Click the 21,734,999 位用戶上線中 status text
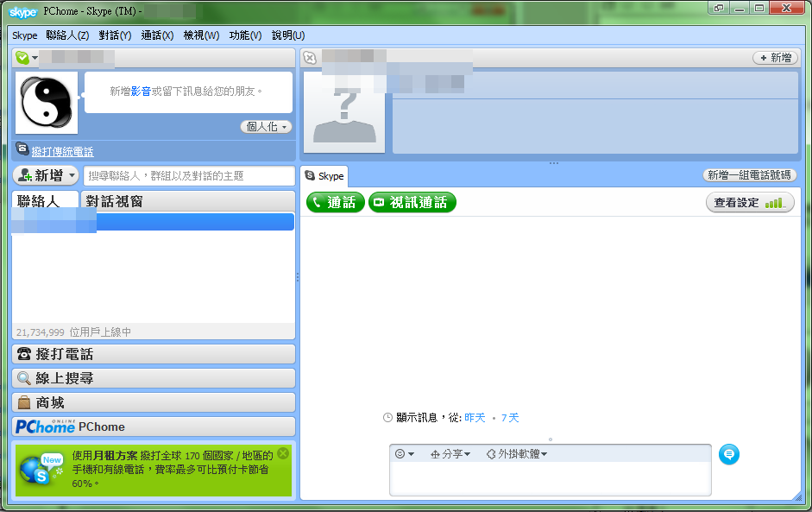 click(x=73, y=332)
